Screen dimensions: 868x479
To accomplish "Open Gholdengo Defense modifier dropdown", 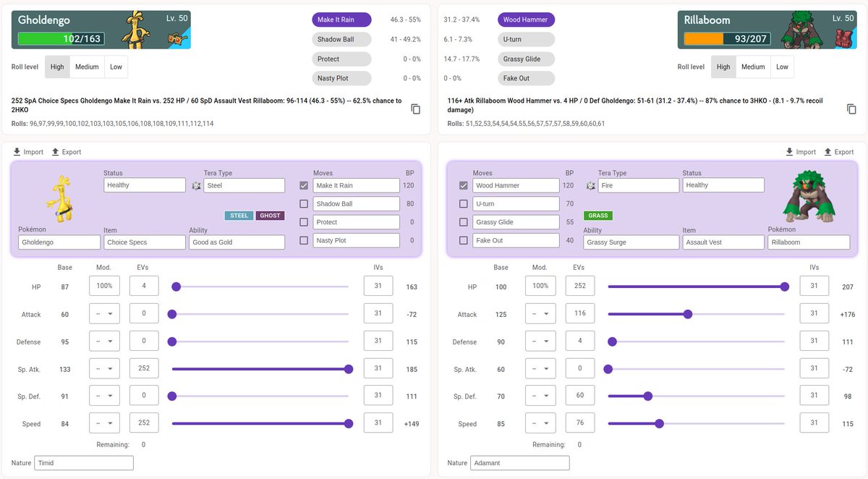I will pyautogui.click(x=104, y=341).
